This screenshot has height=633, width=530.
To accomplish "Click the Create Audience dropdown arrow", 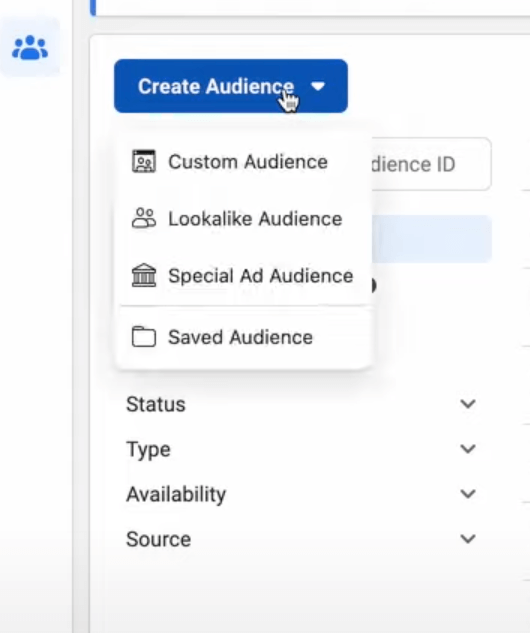I will (x=318, y=86).
